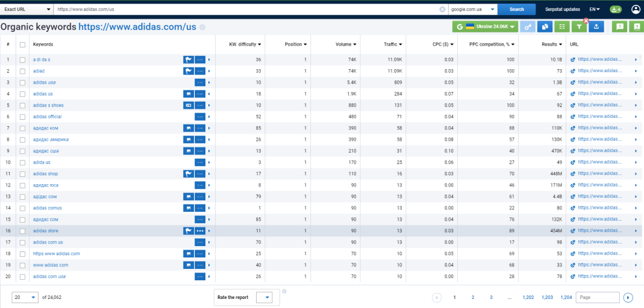644x308 pixels.
Task: Open the column settings grid icon
Action: click(x=562, y=26)
